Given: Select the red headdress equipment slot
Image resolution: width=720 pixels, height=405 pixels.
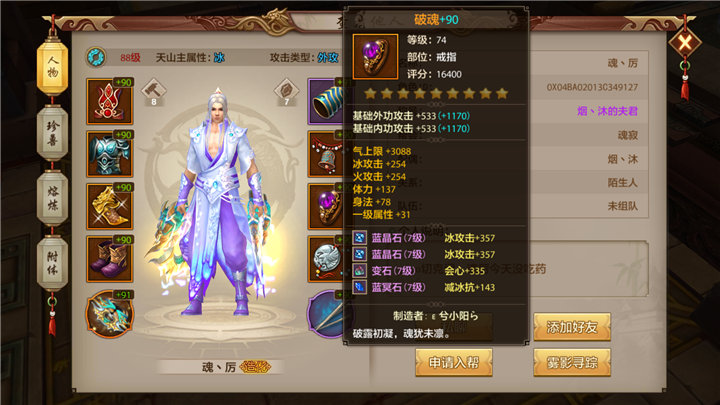Looking at the screenshot, I should click(x=110, y=101).
